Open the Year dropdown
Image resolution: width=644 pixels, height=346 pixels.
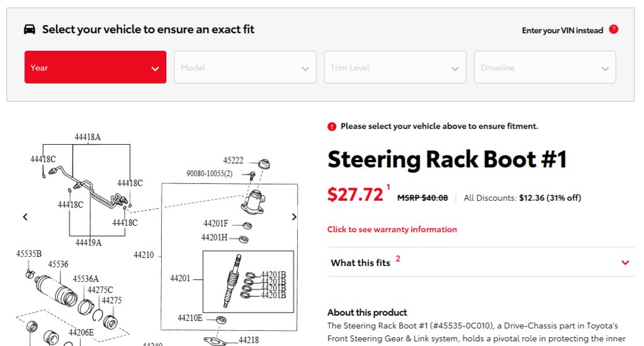click(95, 67)
